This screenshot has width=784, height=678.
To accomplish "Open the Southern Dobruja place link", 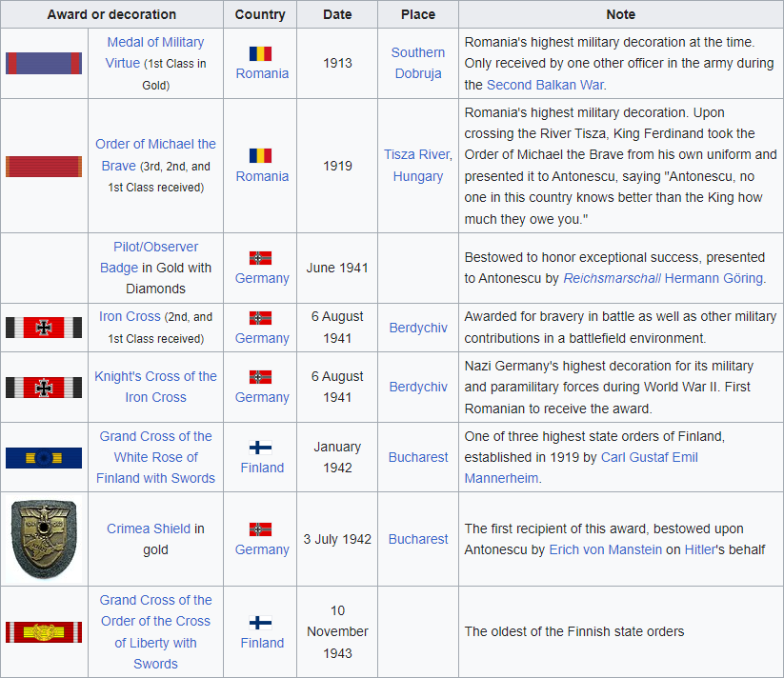I will pyautogui.click(x=418, y=63).
